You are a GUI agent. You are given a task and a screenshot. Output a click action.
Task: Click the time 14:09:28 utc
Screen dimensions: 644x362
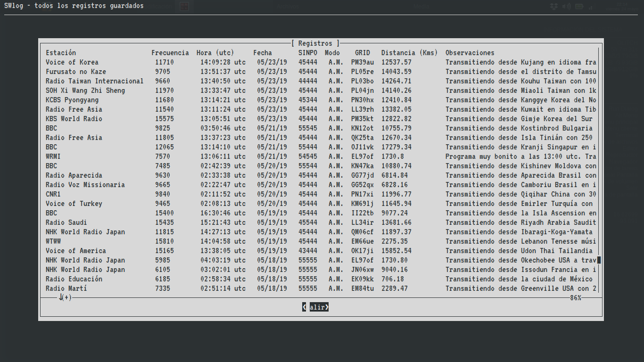[x=223, y=62]
